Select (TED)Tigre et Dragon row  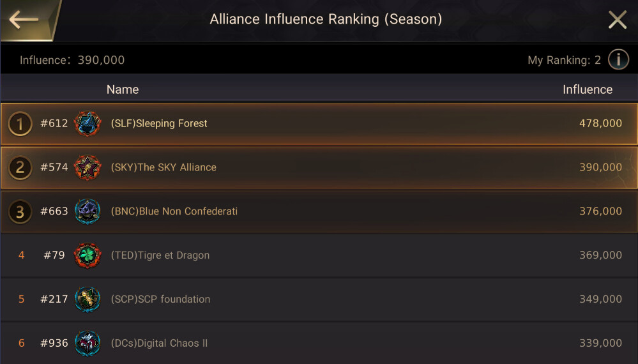click(x=160, y=255)
